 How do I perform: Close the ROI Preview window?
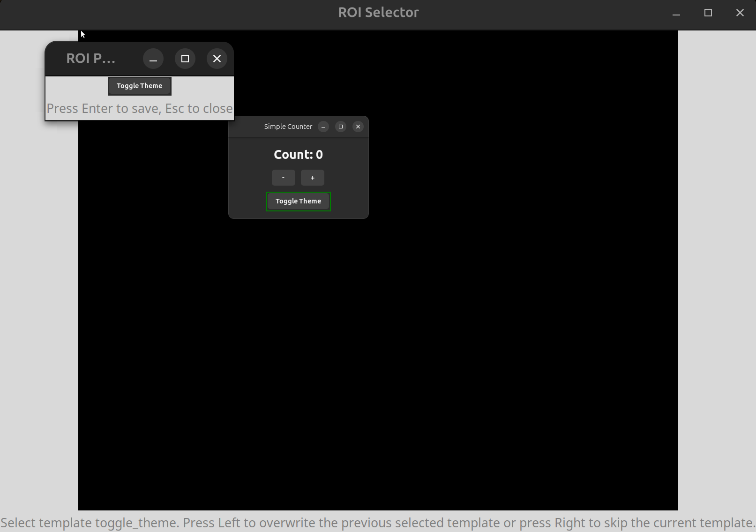pyautogui.click(x=217, y=59)
